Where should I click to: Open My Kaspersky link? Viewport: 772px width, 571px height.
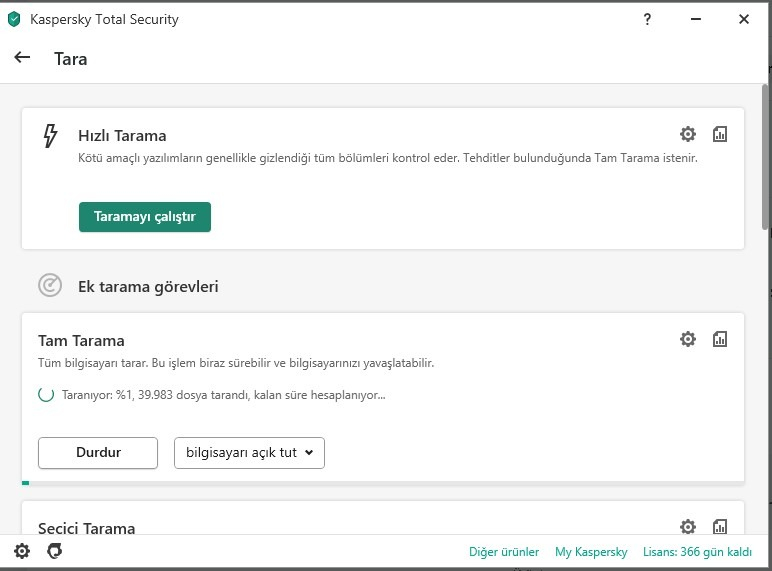point(591,552)
